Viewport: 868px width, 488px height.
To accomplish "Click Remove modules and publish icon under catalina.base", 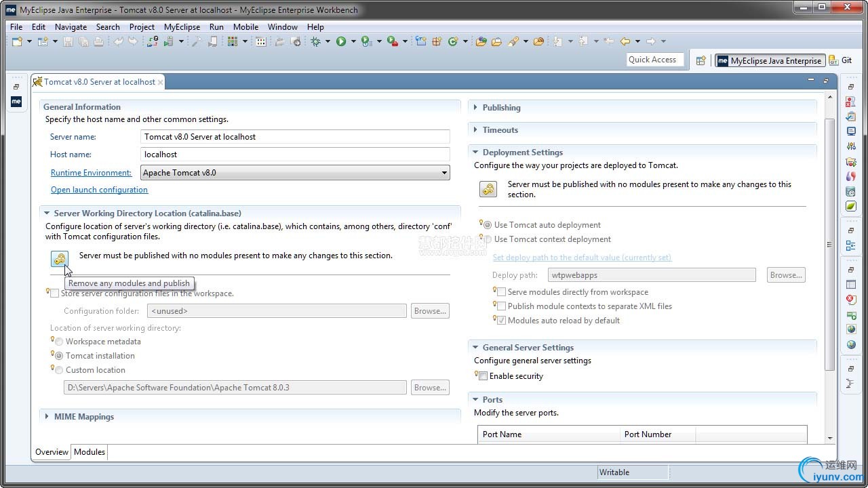I will click(x=60, y=259).
